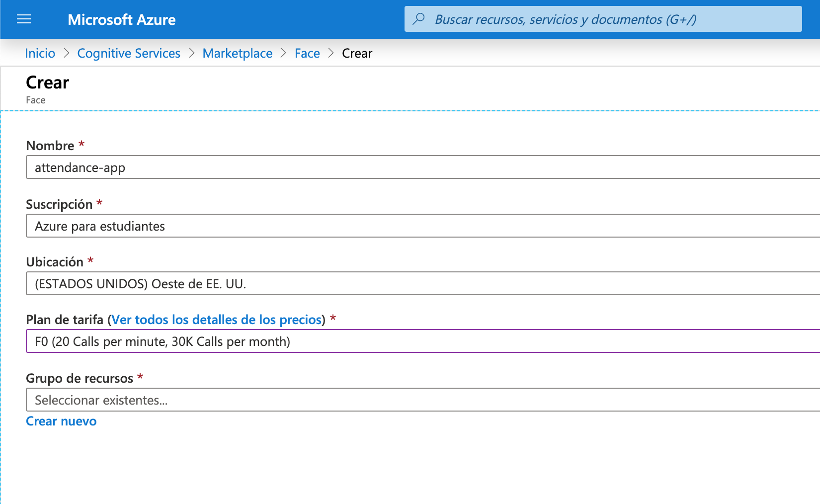
Task: Open the Plan de tarifa dropdown
Action: (x=423, y=341)
